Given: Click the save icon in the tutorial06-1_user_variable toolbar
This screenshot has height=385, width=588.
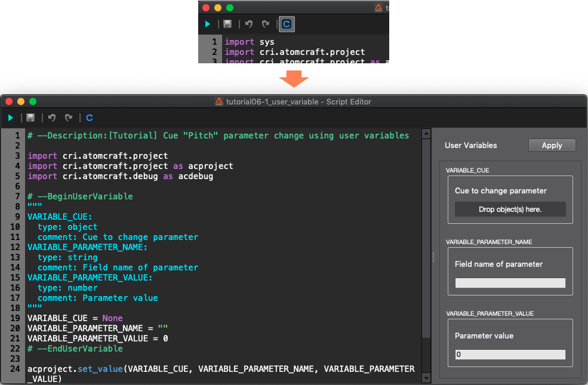Looking at the screenshot, I should (x=30, y=118).
